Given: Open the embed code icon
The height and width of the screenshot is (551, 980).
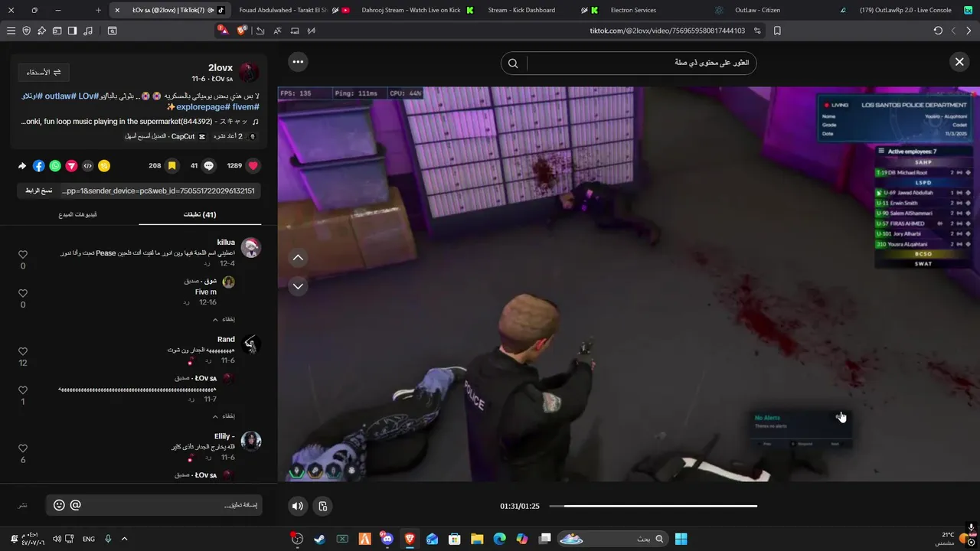Looking at the screenshot, I should click(87, 166).
